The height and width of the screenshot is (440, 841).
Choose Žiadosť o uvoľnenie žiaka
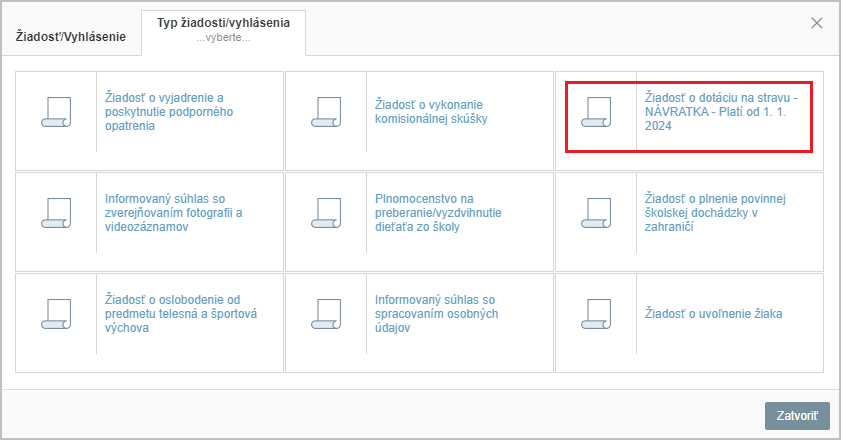coord(713,313)
